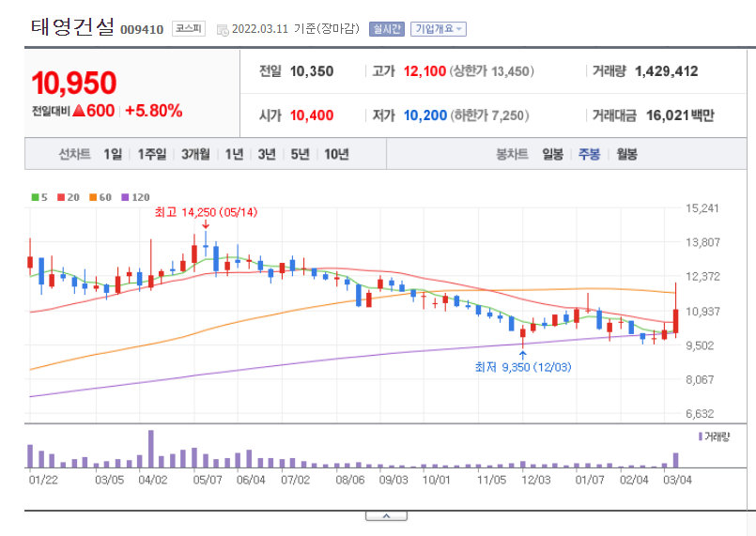Click the orange 60 moving-average legend swatch
The image size is (756, 536).
click(x=93, y=197)
